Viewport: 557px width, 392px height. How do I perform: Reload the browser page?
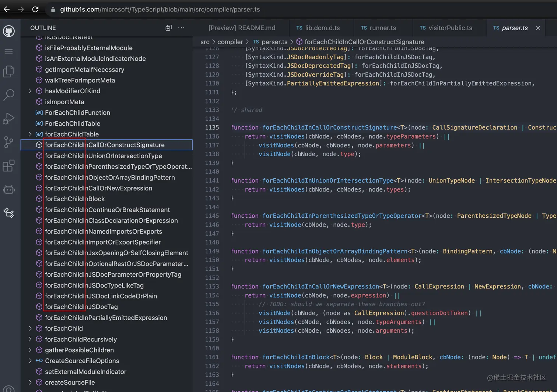35,9
